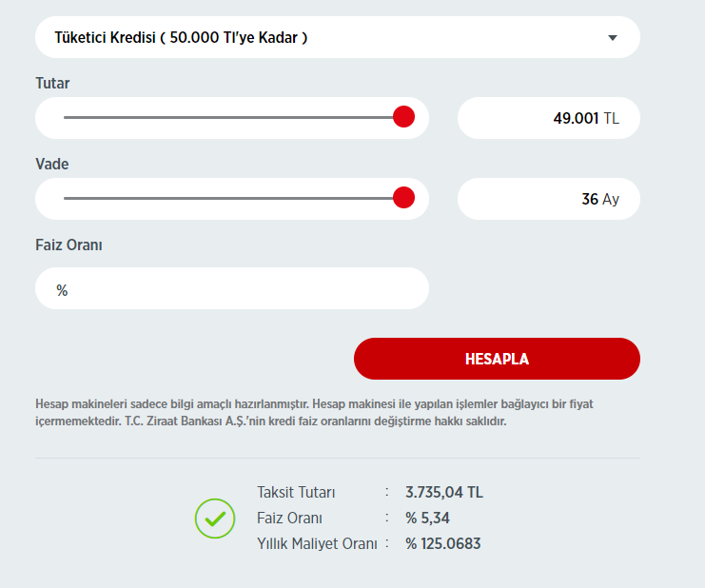705x588 pixels.
Task: Click the Tutar label above the slider
Action: click(x=52, y=84)
